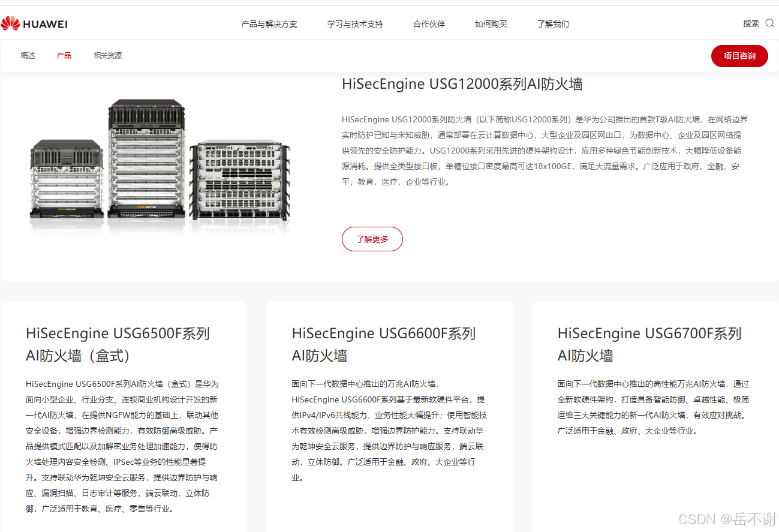This screenshot has width=779, height=532.
Task: Open HiSecEngine USG6600F系列 card title
Action: click(x=384, y=344)
